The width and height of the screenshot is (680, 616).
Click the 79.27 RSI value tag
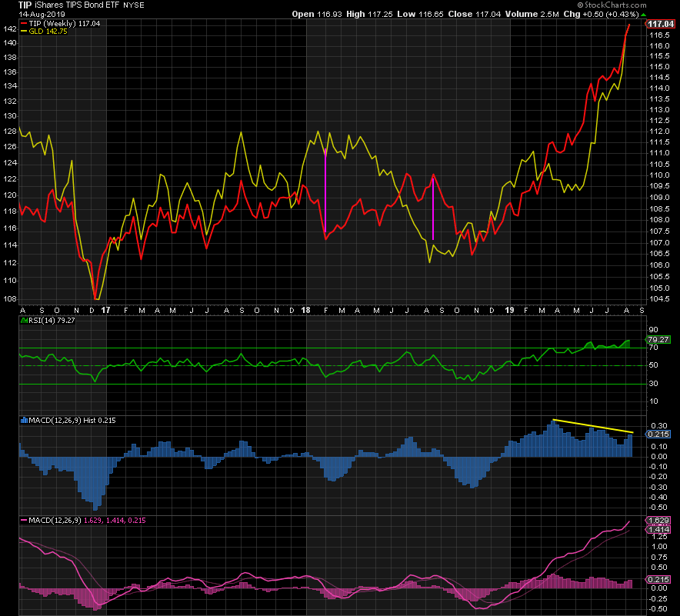pyautogui.click(x=657, y=338)
